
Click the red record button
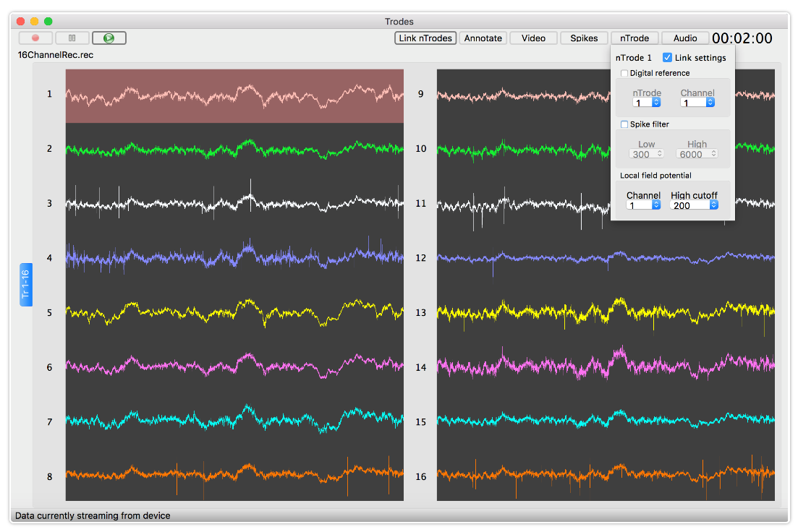35,38
